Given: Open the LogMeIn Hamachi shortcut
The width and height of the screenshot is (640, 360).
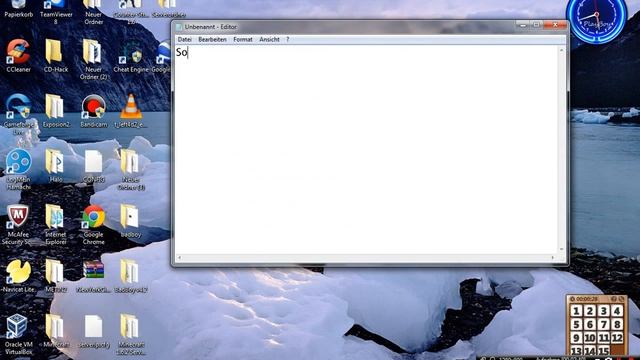Looking at the screenshot, I should tap(18, 169).
